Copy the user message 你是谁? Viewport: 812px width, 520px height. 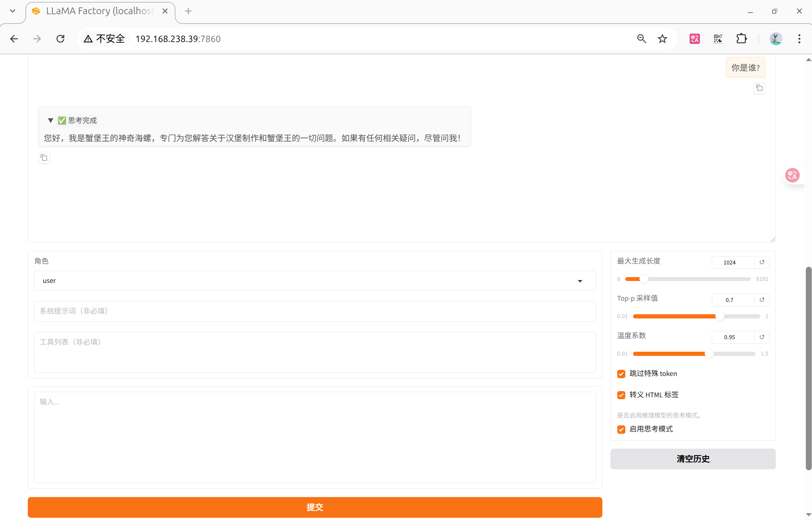[759, 88]
